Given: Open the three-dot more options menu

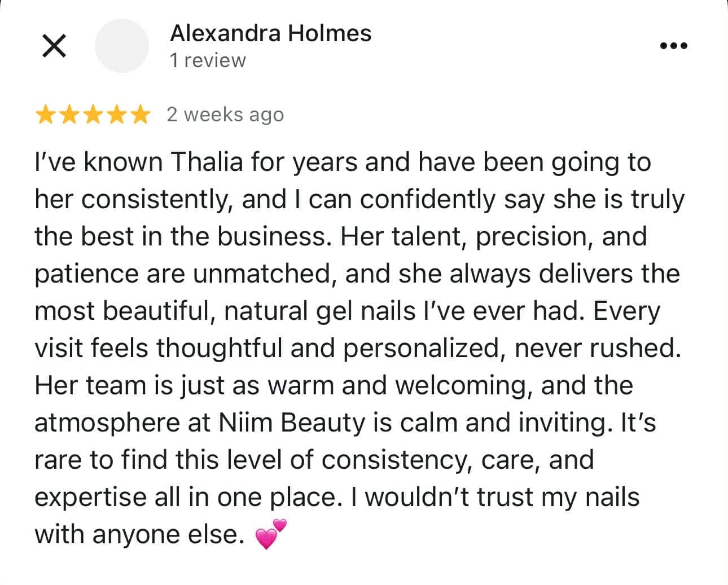Looking at the screenshot, I should (x=674, y=46).
